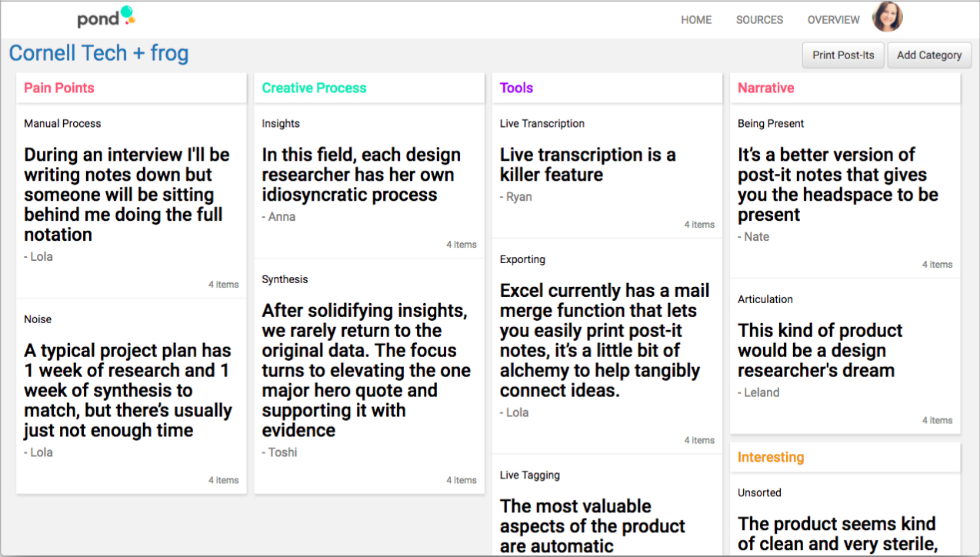Screen dimensions: 980x557
Task: Open '4 items' count on Exporting card
Action: 699,440
